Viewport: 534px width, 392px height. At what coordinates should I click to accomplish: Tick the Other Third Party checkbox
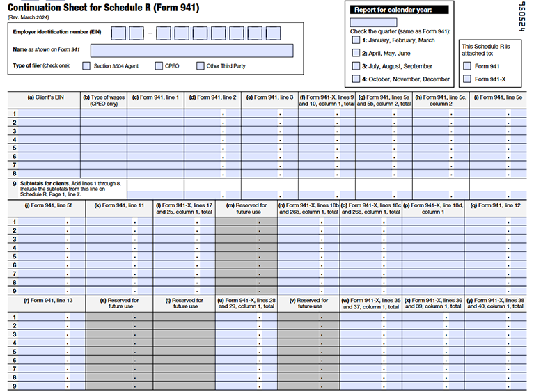point(201,66)
